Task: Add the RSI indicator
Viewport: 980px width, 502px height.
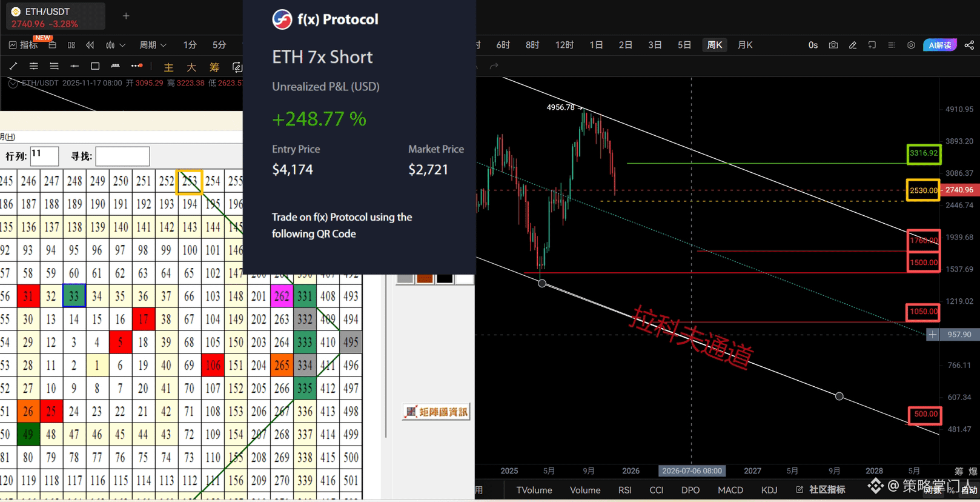Action: 625,490
